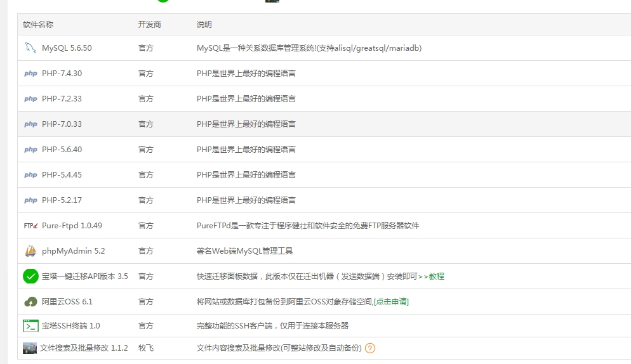
Task: Select PHP-7.0.33 software name
Action: [x=62, y=124]
